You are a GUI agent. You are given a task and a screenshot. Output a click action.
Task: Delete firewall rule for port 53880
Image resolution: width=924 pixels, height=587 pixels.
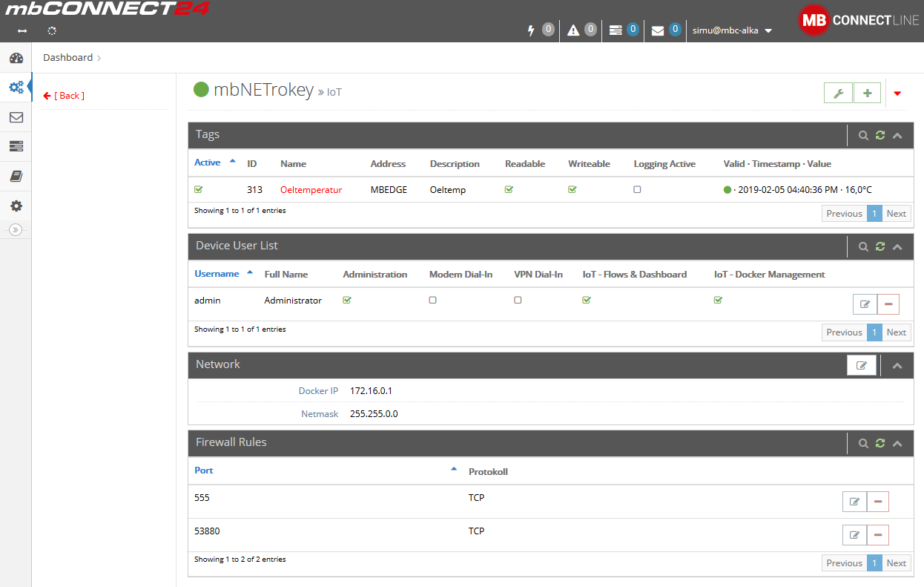click(878, 535)
